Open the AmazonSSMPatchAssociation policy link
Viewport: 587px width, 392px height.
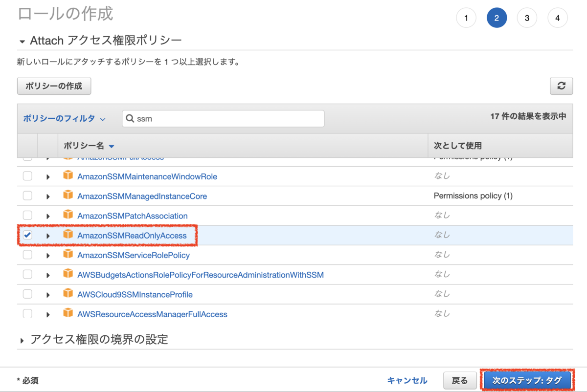point(133,216)
